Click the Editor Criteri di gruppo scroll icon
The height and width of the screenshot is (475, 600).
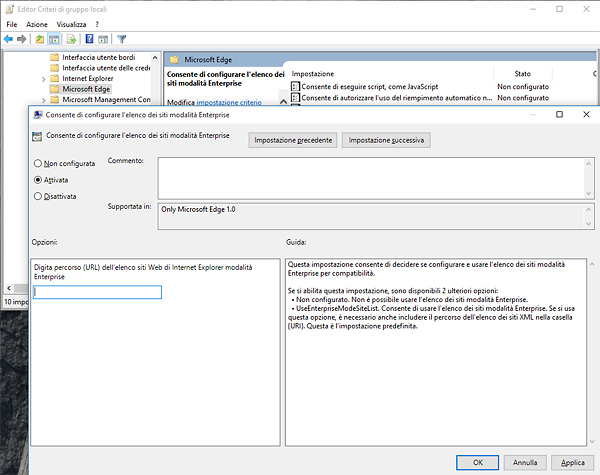pos(10,9)
